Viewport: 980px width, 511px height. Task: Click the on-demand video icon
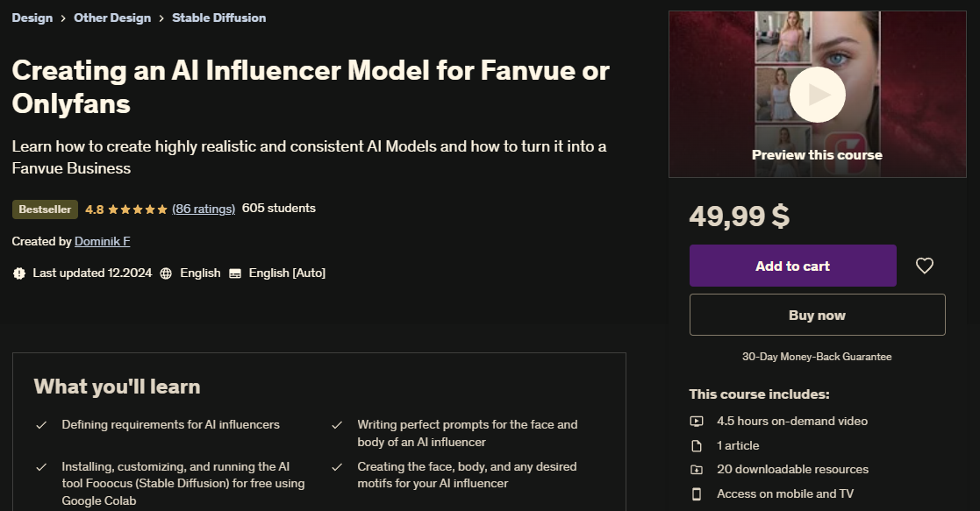697,421
